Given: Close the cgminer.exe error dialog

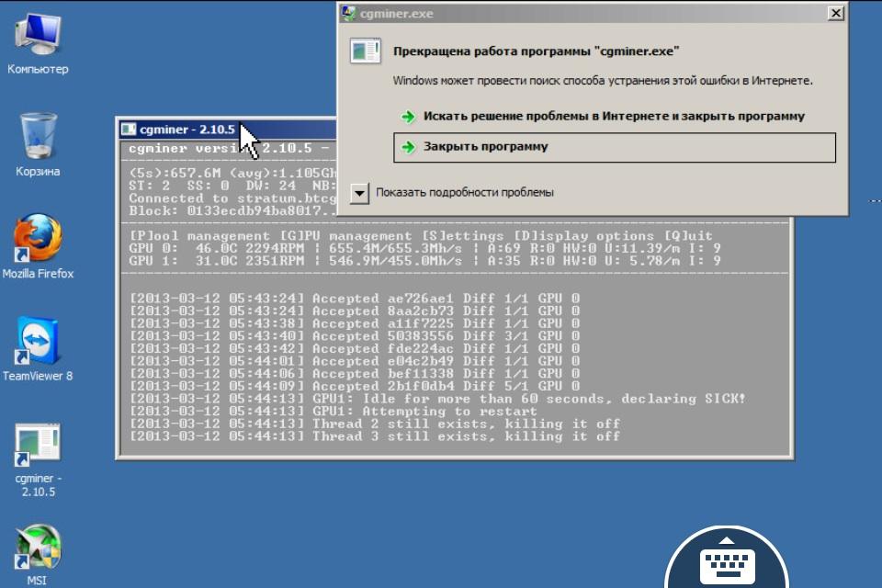Looking at the screenshot, I should (x=836, y=13).
